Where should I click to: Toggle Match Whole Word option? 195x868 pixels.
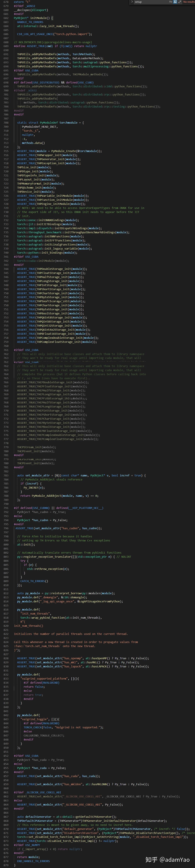(x=175, y=2)
